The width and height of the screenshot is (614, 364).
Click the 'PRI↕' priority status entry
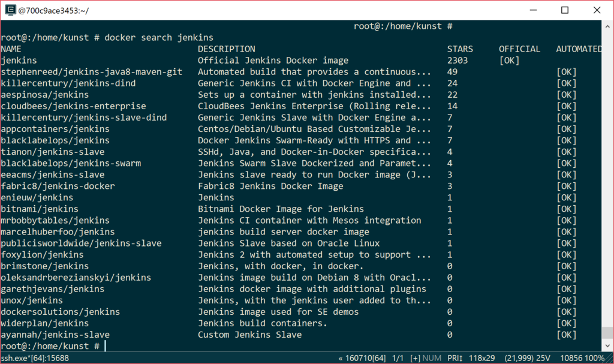455,358
